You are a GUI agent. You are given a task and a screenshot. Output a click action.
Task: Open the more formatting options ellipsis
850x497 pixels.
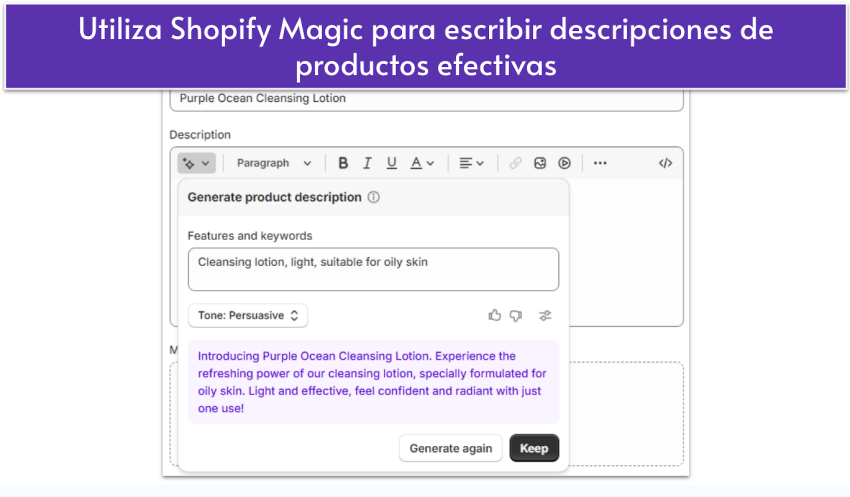click(x=600, y=163)
